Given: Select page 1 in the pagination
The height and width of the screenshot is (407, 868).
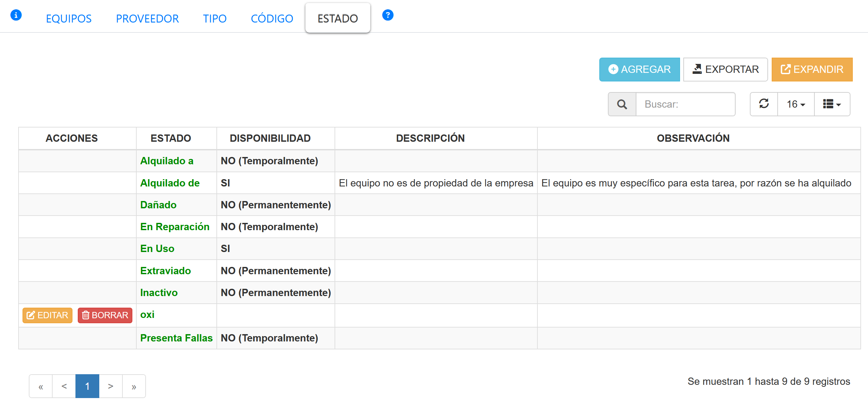Looking at the screenshot, I should [x=87, y=386].
